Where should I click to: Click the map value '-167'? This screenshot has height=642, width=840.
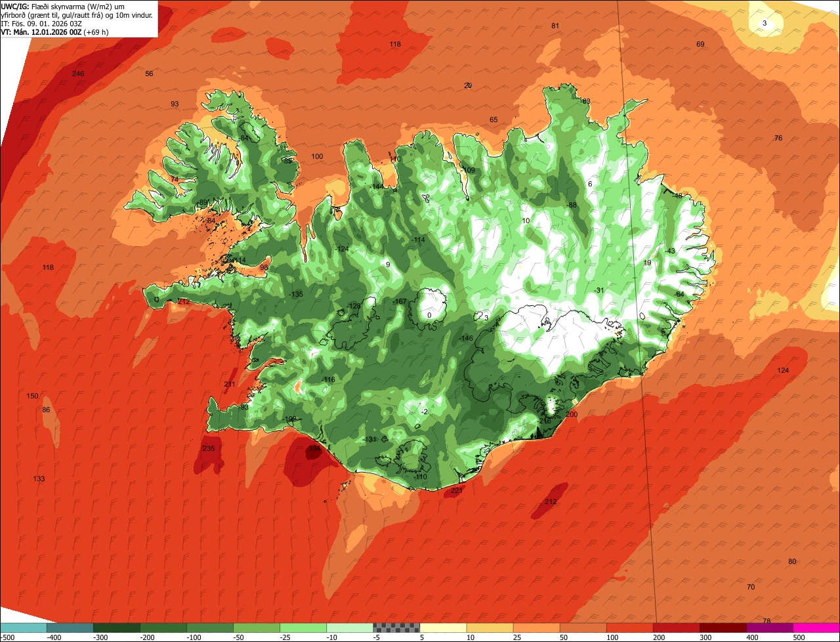click(400, 301)
